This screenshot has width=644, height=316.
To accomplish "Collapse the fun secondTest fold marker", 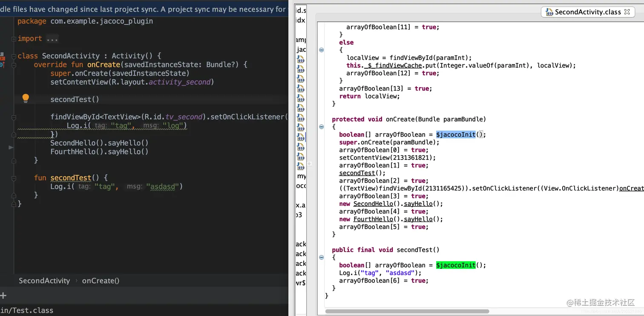I will pos(14,178).
